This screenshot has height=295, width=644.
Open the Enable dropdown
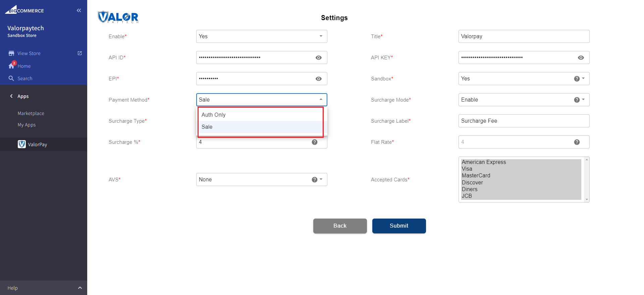pos(262,36)
